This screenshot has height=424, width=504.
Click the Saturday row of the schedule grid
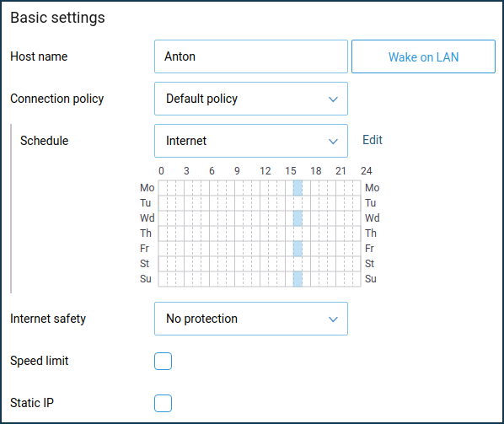[x=260, y=264]
